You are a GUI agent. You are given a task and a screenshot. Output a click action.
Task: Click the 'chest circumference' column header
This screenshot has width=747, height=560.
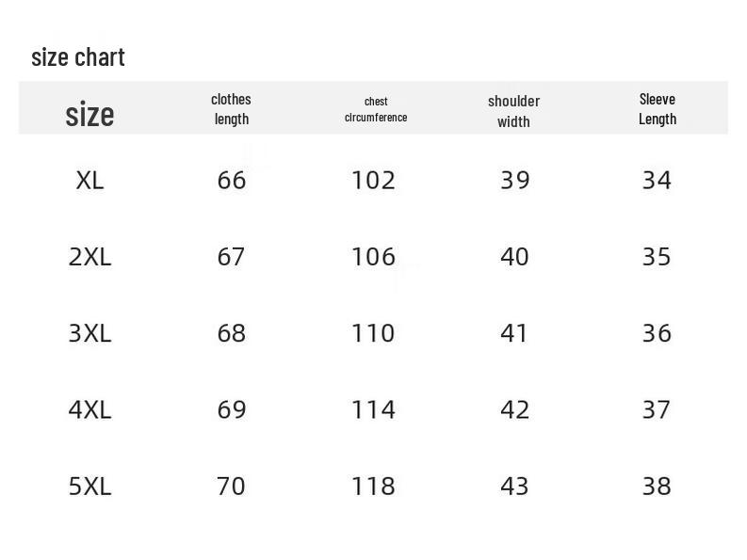click(375, 109)
